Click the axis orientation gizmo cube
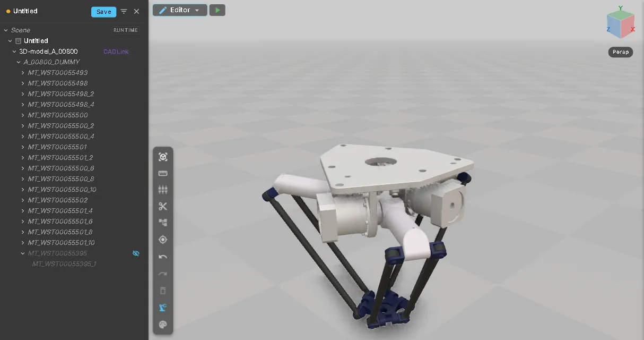 pyautogui.click(x=620, y=23)
